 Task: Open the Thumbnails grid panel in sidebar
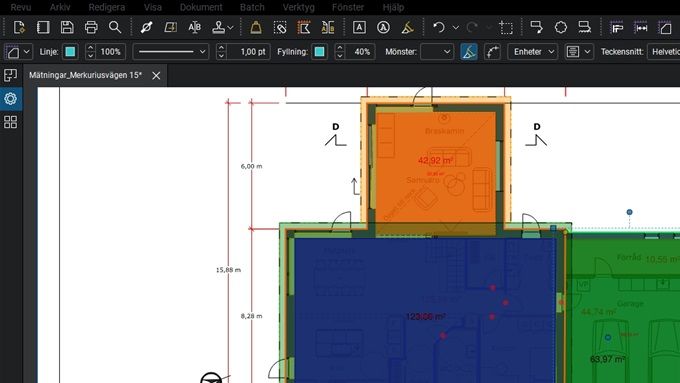10,122
